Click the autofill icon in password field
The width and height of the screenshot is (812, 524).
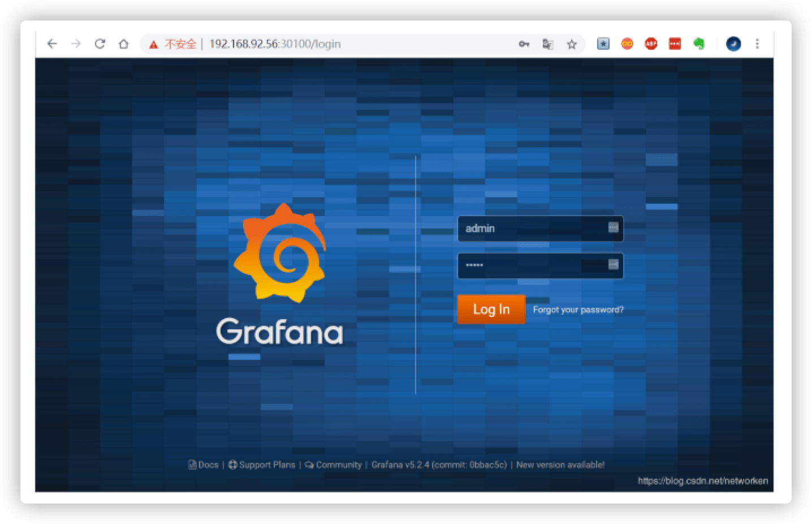point(613,264)
